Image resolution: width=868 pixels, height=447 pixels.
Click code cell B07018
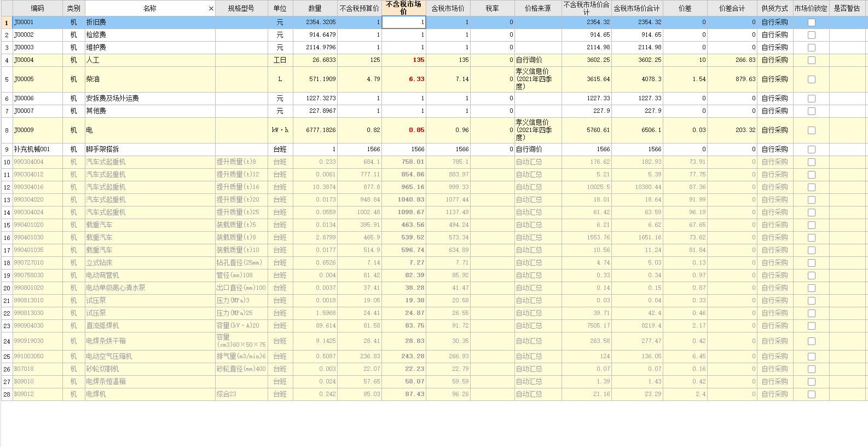coord(38,369)
